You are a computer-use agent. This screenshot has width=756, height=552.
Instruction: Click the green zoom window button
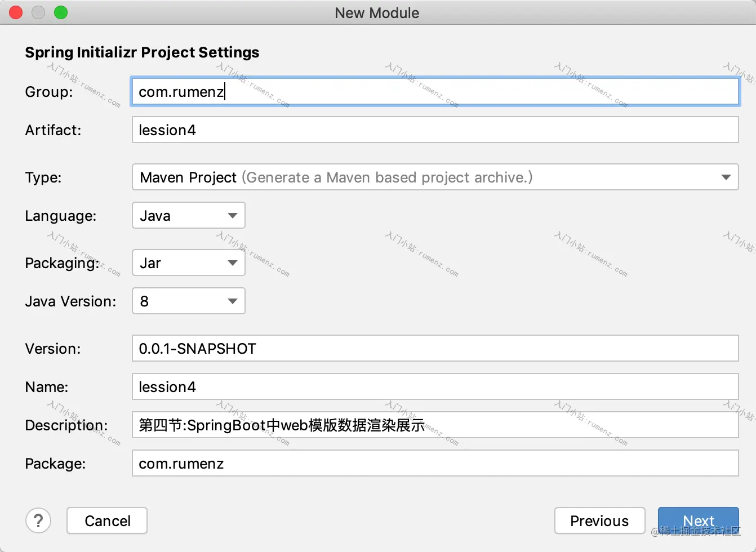pyautogui.click(x=61, y=12)
